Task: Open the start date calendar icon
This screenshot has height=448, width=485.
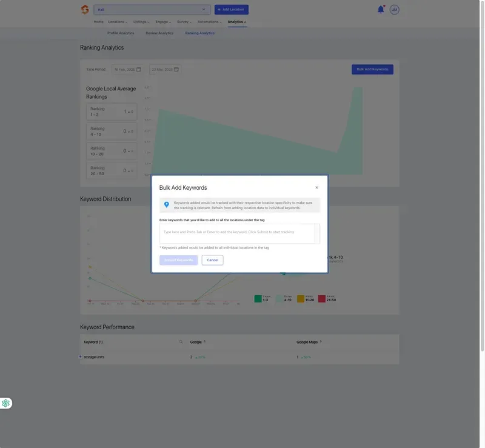Action: (139, 70)
